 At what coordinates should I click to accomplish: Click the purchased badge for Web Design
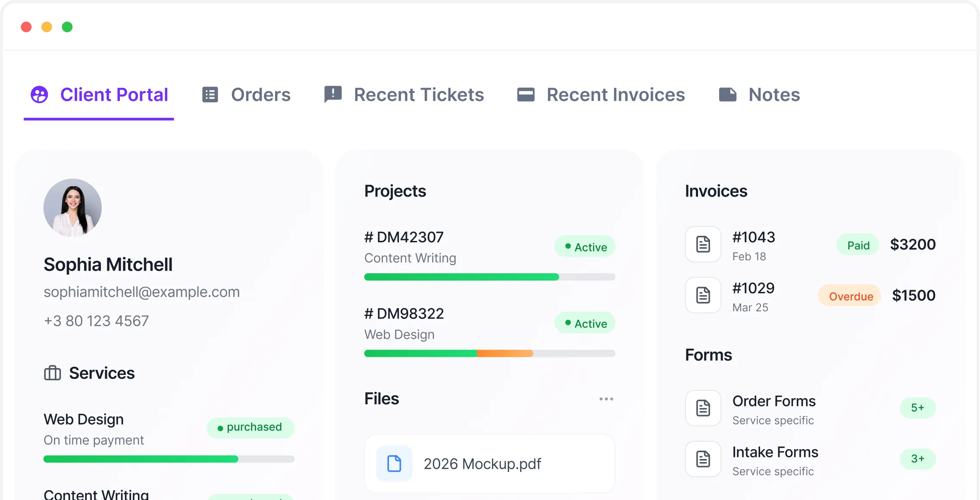point(250,427)
